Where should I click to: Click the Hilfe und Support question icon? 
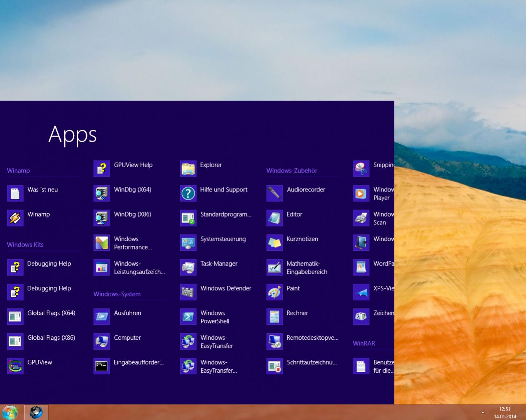point(188,193)
